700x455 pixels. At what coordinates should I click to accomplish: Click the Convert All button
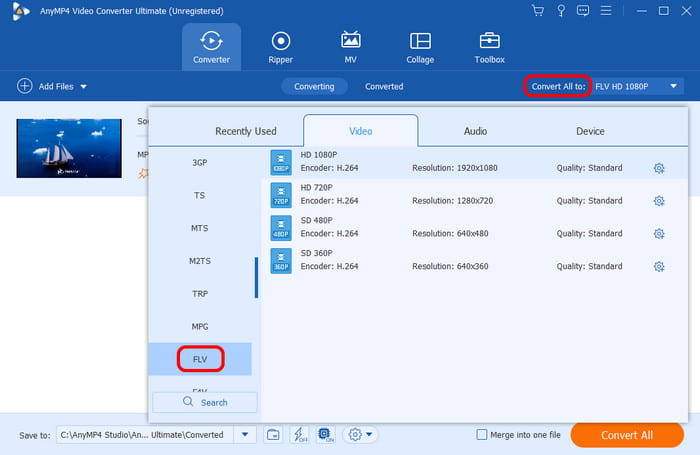[x=627, y=435]
